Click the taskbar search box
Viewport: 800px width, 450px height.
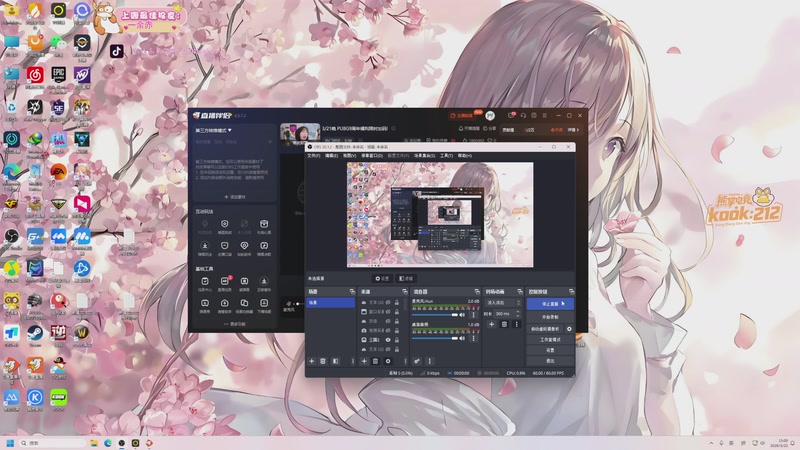coord(52,443)
